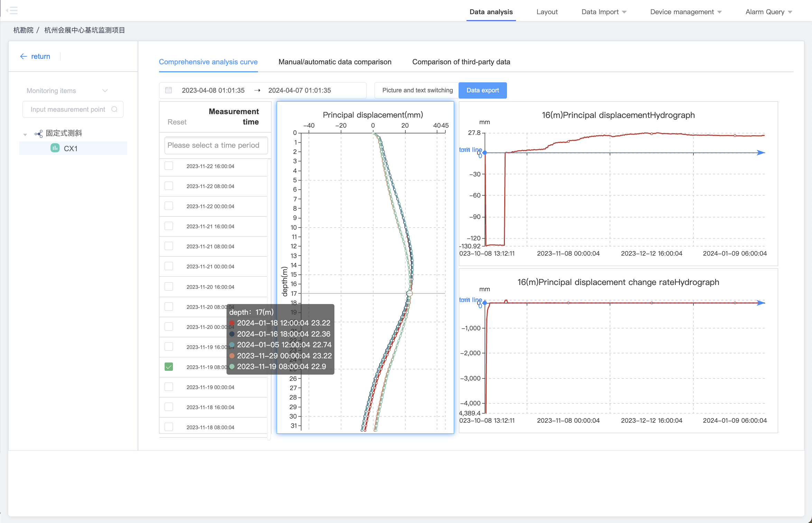Uncheck the 2023-11-19 08:00 checkbox
Image resolution: width=812 pixels, height=523 pixels.
[x=169, y=367]
